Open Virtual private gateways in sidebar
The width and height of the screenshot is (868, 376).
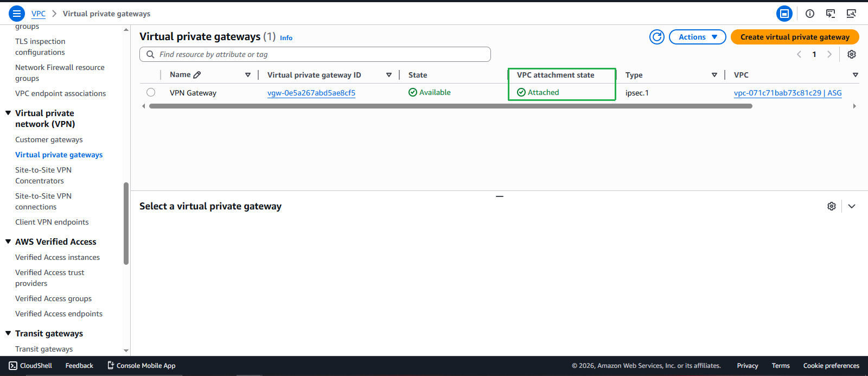59,155
